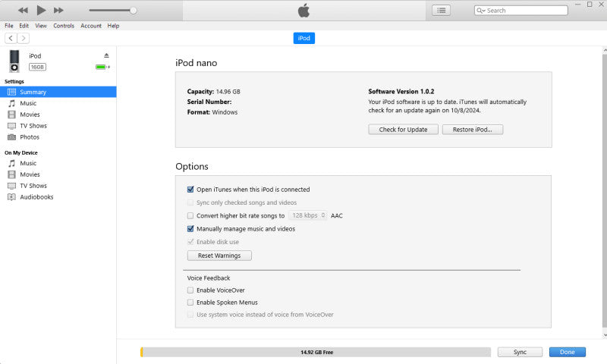Viewport: 607px width, 364px height.
Task: Click the iPod nano heading
Action: (x=197, y=63)
